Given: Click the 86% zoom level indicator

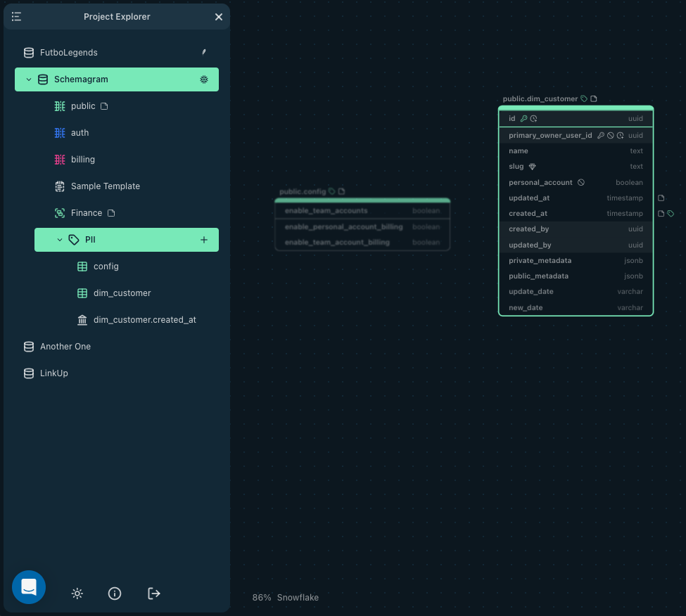Looking at the screenshot, I should tap(262, 598).
